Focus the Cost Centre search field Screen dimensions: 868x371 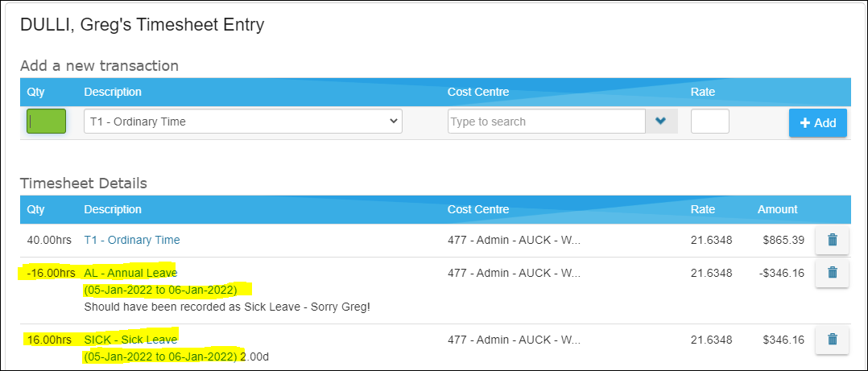pyautogui.click(x=547, y=121)
